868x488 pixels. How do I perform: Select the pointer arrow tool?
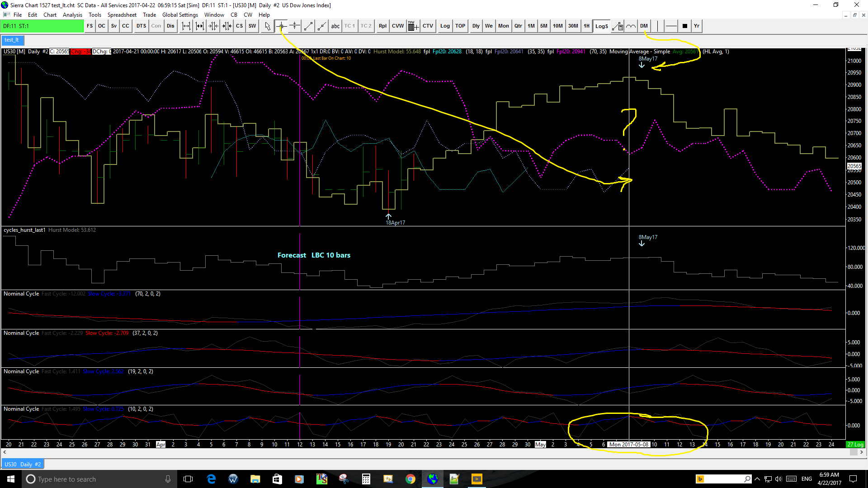coord(268,26)
